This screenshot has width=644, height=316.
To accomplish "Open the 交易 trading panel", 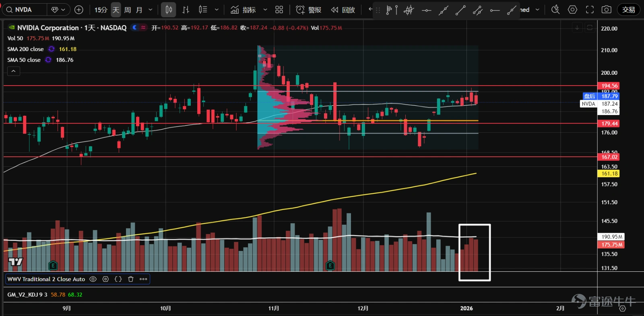I will coord(629,10).
